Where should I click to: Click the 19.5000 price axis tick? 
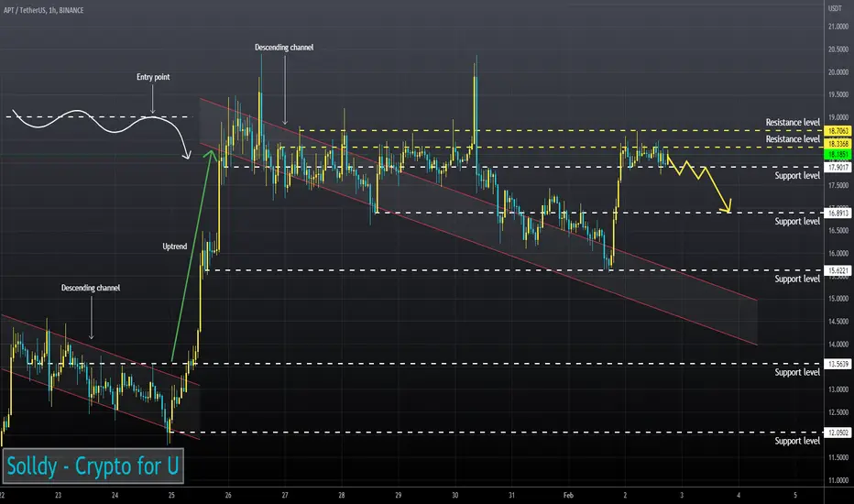tap(838, 94)
